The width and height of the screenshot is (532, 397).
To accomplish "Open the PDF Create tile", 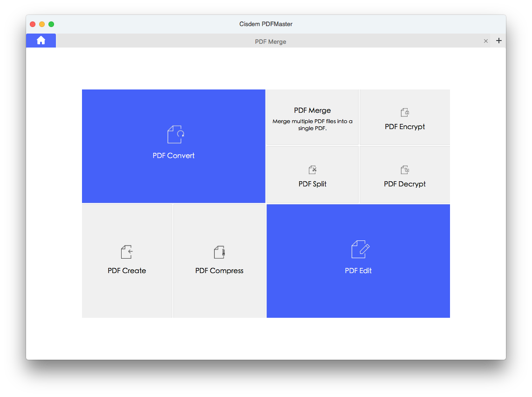I will pyautogui.click(x=127, y=260).
